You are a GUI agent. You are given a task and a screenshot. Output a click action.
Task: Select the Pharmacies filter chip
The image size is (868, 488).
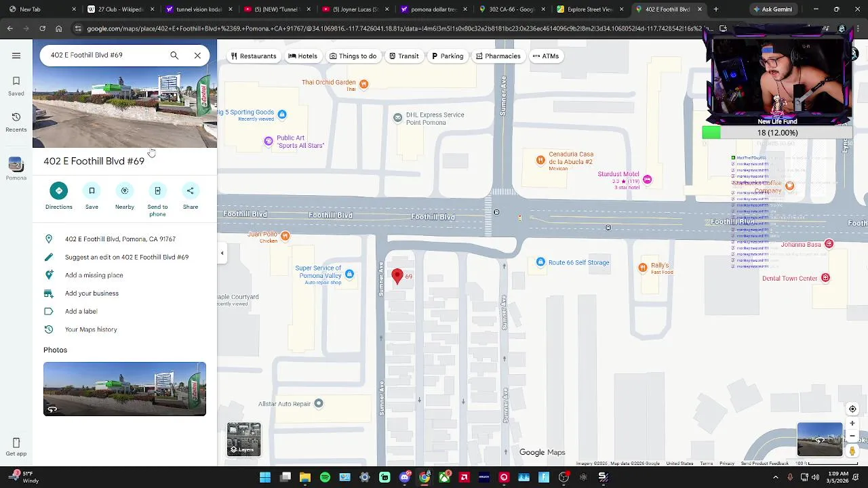coord(498,56)
